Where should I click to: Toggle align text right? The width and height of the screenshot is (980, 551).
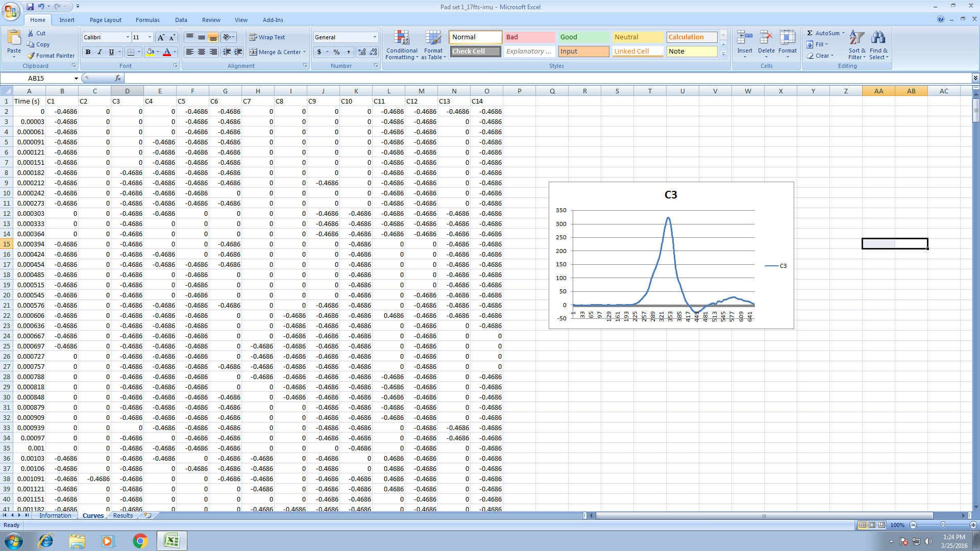click(x=213, y=52)
